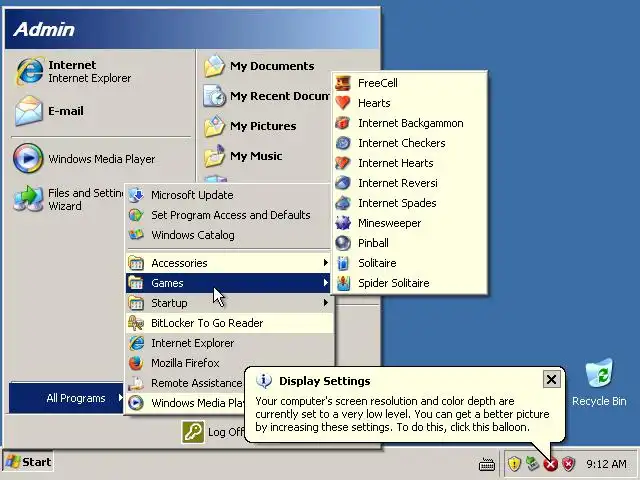Open My Music folder

(243, 156)
